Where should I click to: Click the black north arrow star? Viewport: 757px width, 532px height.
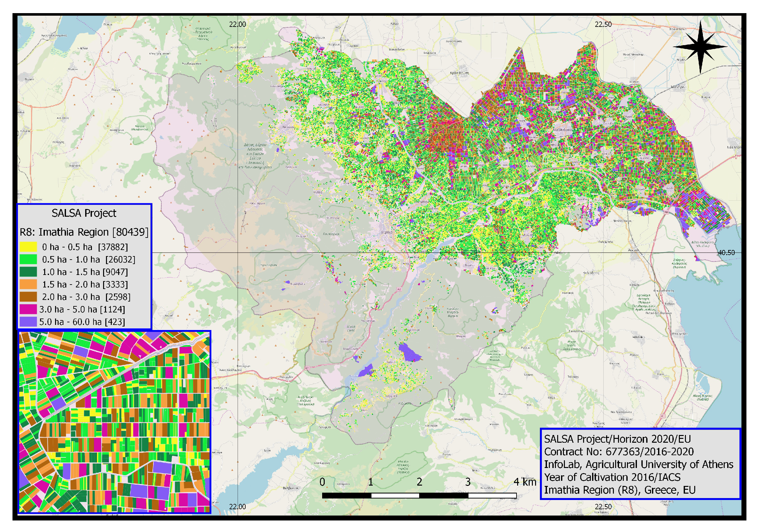point(700,47)
